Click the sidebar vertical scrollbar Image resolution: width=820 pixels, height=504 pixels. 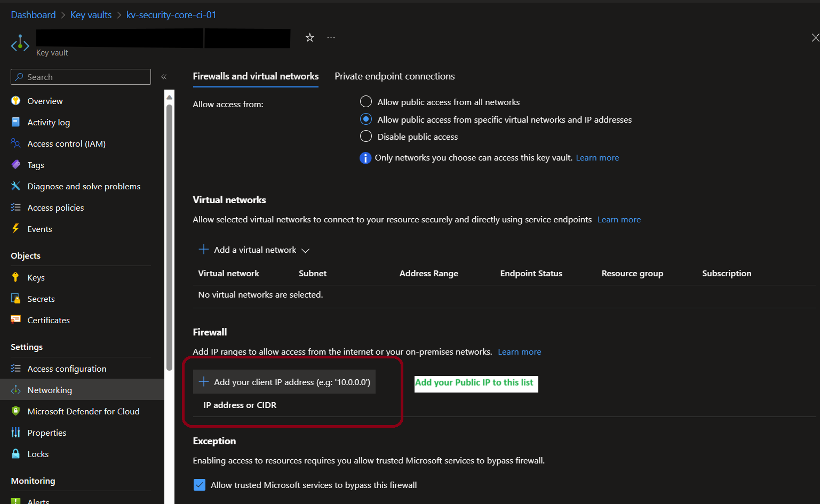click(x=170, y=237)
